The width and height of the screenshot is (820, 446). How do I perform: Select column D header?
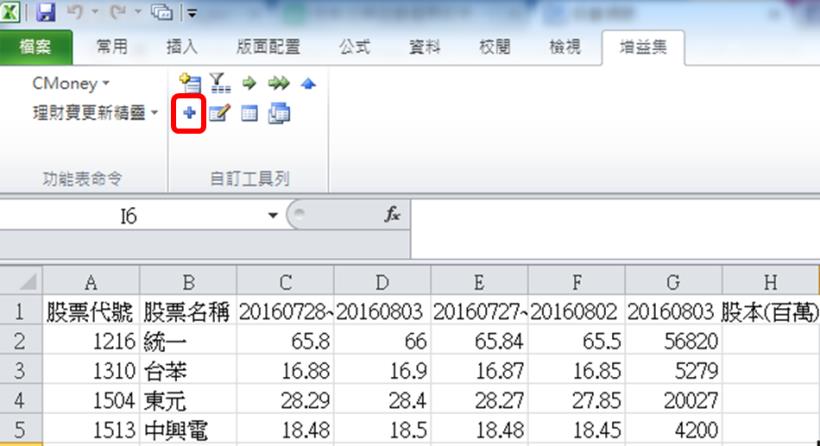tap(382, 282)
